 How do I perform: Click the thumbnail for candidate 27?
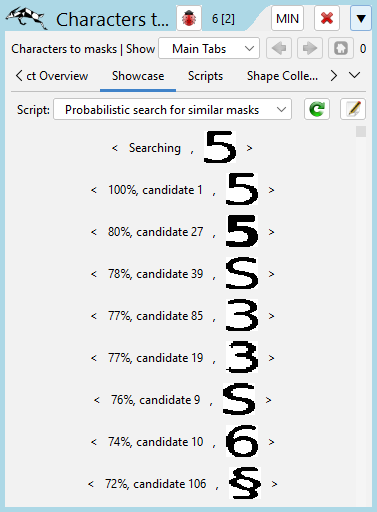242,231
